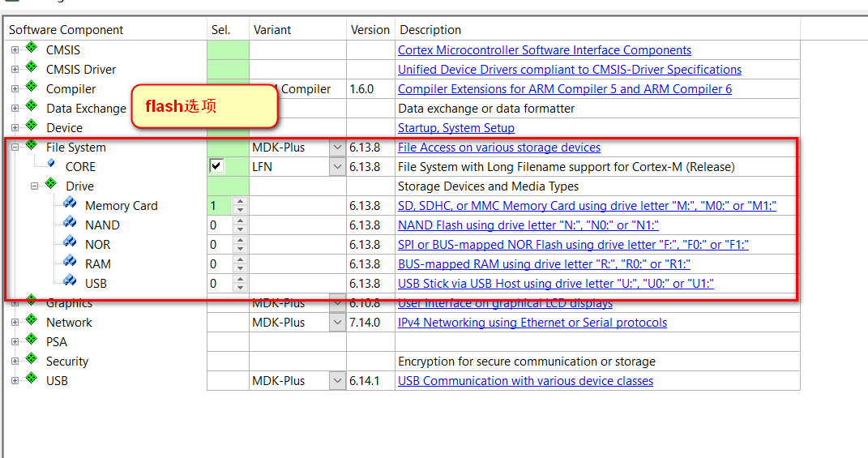The width and height of the screenshot is (868, 458).
Task: Open File System variant dropdown MDK-Plus
Action: pos(337,148)
